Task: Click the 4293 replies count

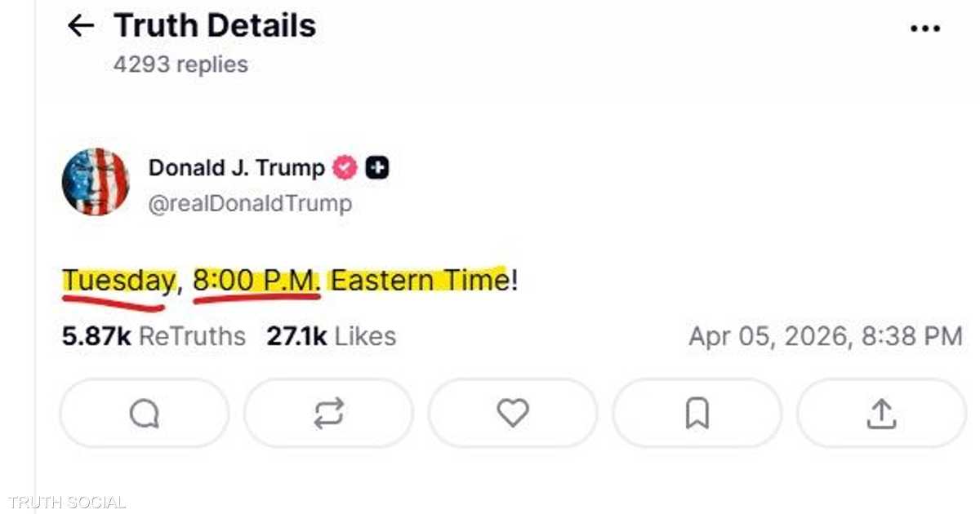Action: (180, 64)
